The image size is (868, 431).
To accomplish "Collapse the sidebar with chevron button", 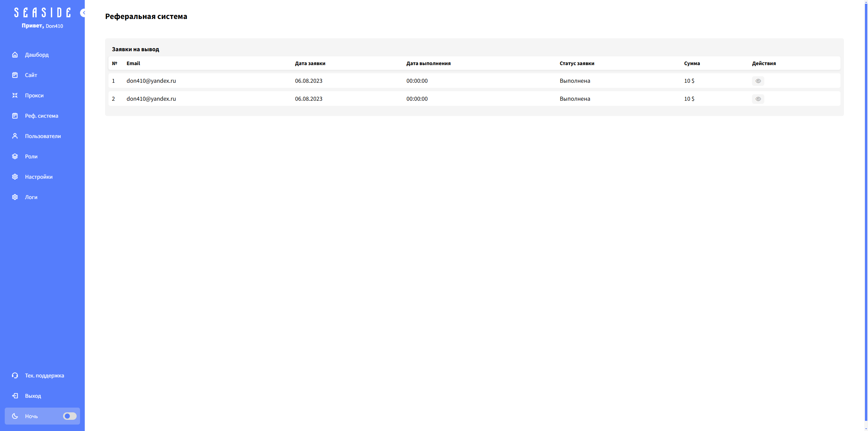I will click(83, 13).
